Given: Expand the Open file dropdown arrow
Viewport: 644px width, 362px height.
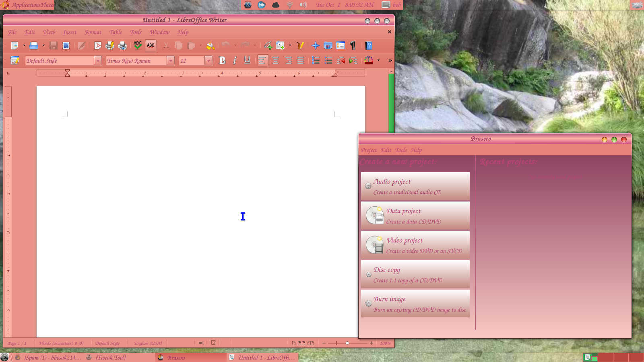Looking at the screenshot, I should tap(43, 45).
